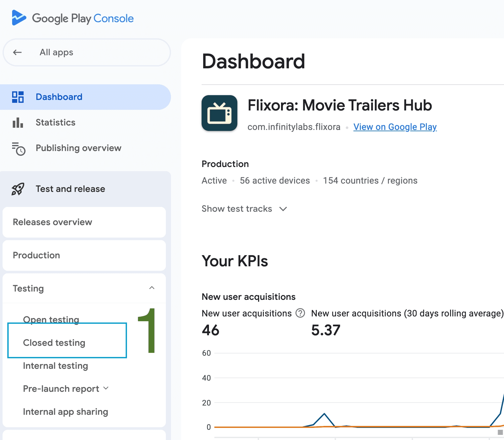Click the package name com.infinitylabs.flixora

coord(294,127)
